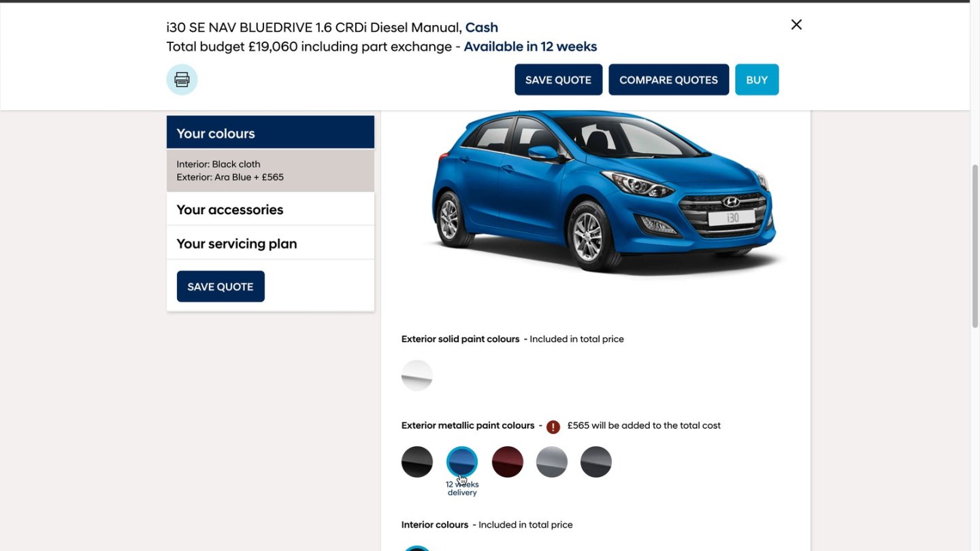Click the BUY button
The image size is (980, 551).
[x=757, y=80]
